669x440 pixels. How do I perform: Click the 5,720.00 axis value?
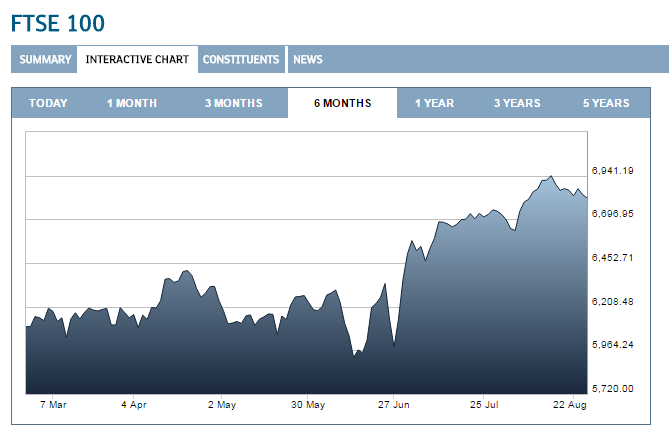[x=612, y=388]
